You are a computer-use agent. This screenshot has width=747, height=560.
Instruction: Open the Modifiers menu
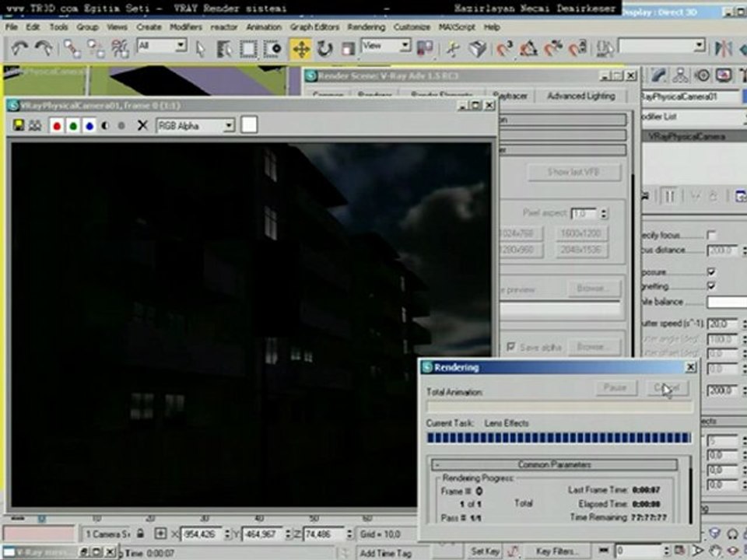186,27
